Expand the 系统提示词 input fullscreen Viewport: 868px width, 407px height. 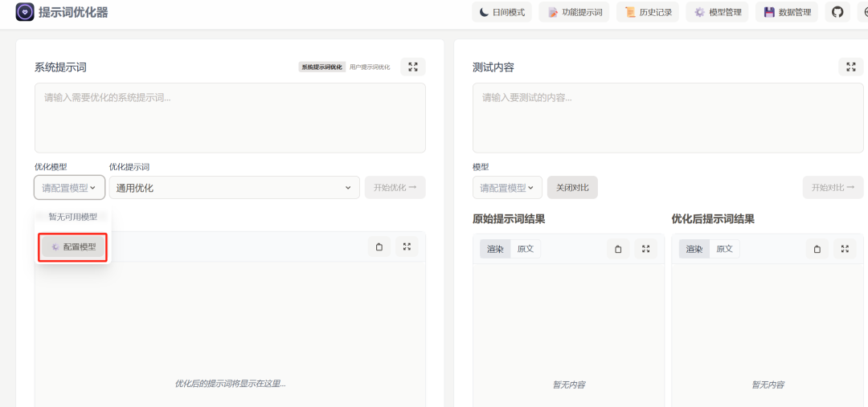pyautogui.click(x=413, y=67)
